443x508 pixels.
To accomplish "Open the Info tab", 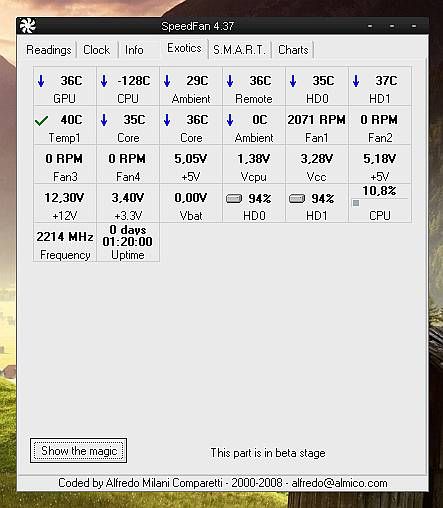I will pyautogui.click(x=134, y=50).
